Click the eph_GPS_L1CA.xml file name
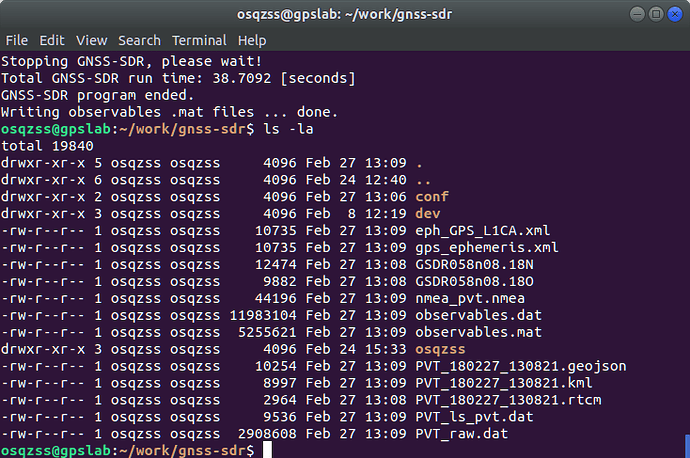The width and height of the screenshot is (690, 458). click(483, 231)
